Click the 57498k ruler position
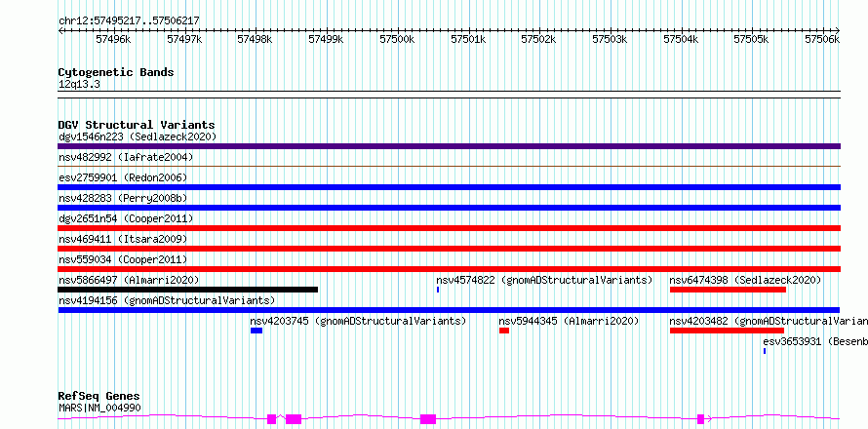The height and width of the screenshot is (429, 868). [256, 39]
